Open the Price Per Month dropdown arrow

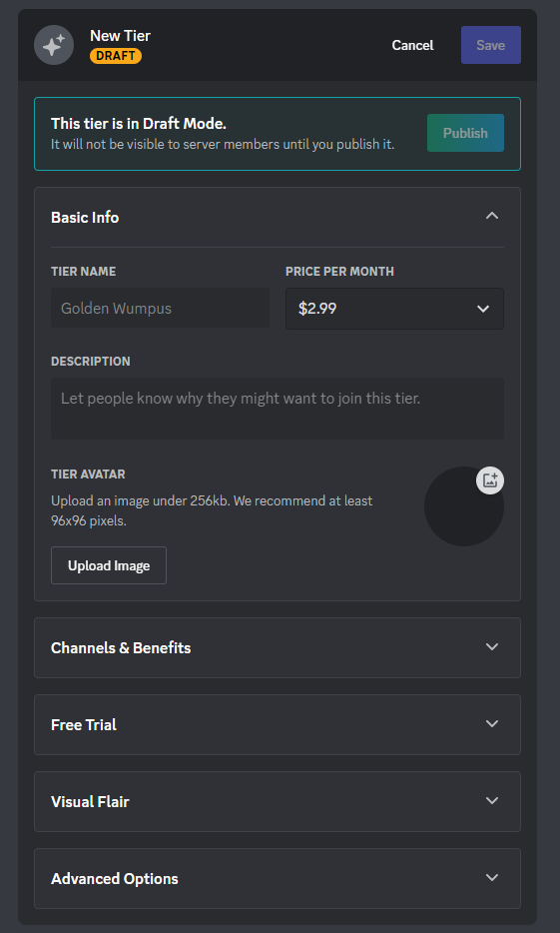(483, 309)
